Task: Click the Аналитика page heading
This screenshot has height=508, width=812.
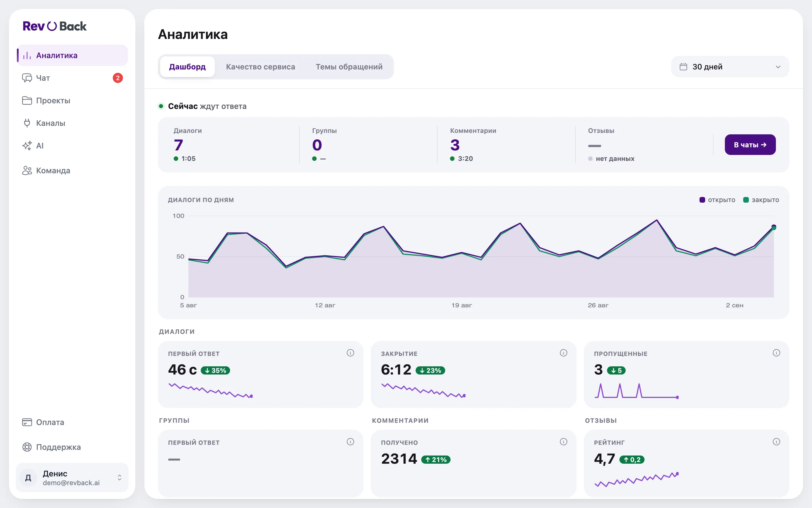Action: (x=193, y=34)
